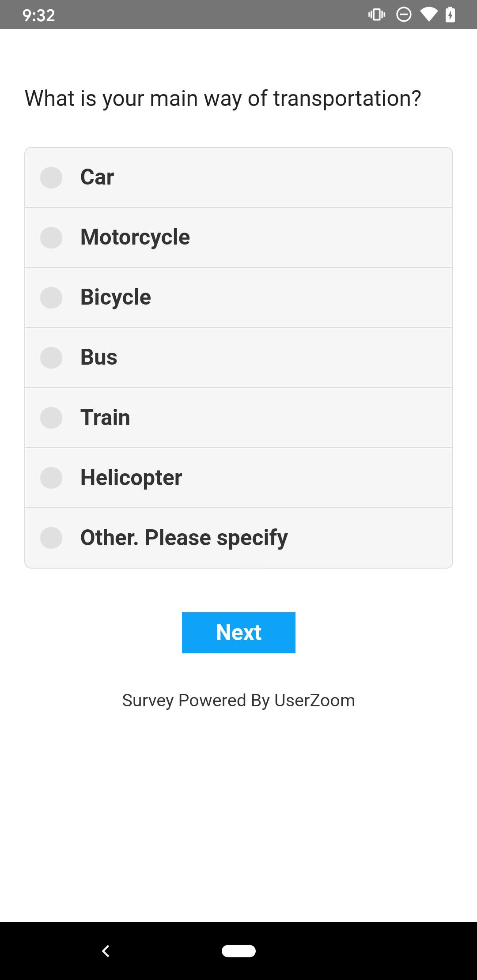
Task: Select the Bicycle radio button
Action: pyautogui.click(x=51, y=298)
